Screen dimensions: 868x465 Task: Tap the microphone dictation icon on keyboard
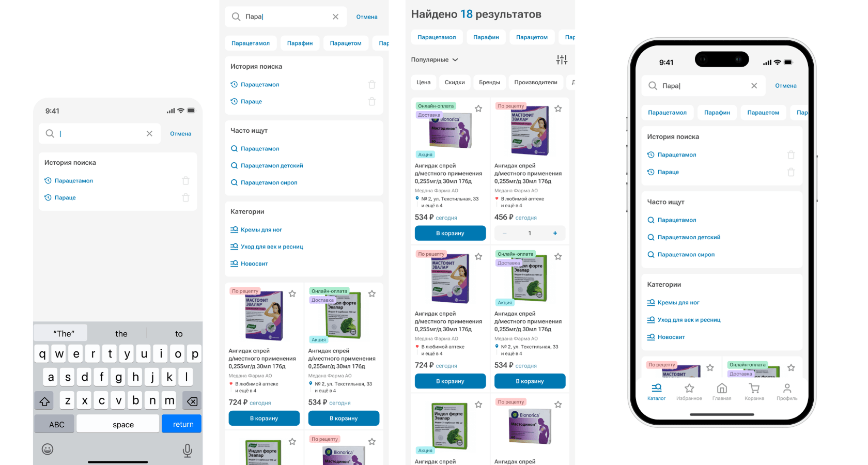tap(188, 451)
